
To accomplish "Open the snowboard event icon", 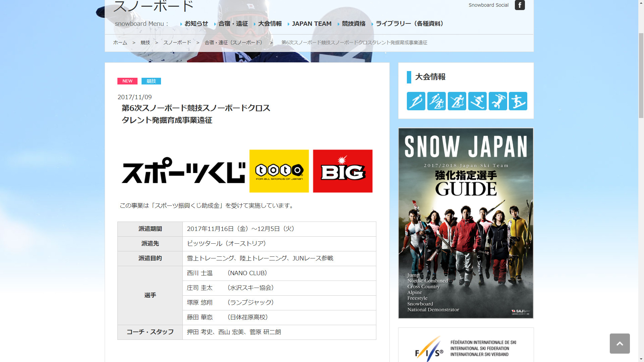I will (518, 101).
